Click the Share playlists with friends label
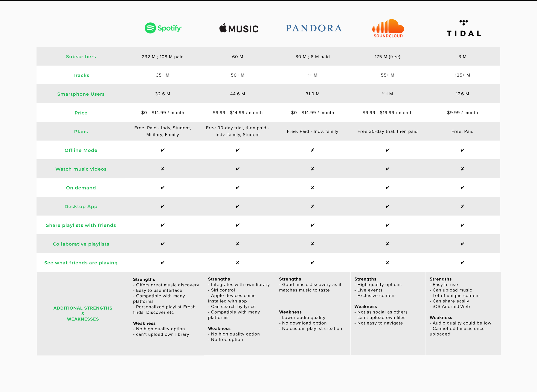537x392 pixels. (x=81, y=225)
